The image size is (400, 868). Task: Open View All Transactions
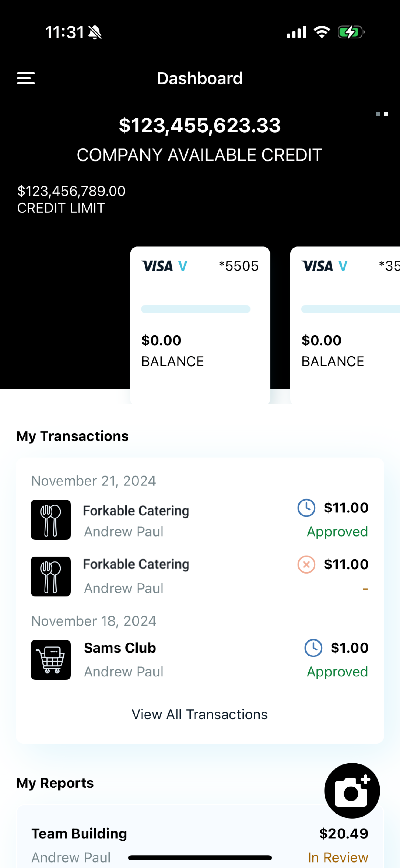[200, 714]
